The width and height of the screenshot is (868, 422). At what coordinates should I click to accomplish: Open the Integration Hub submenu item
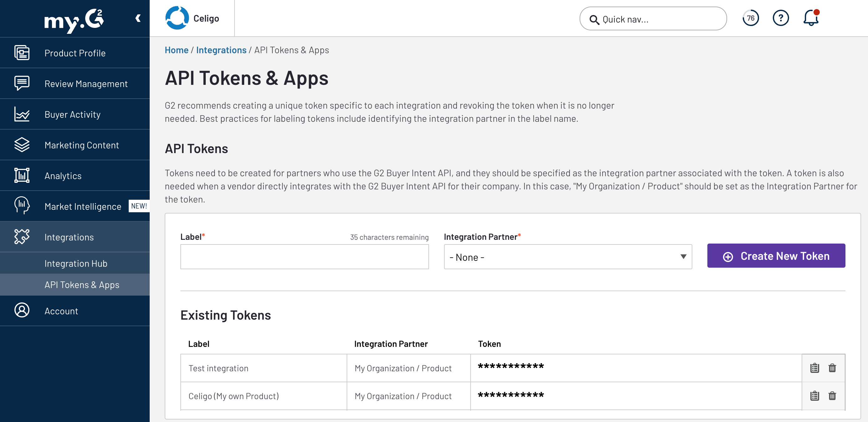click(x=75, y=263)
